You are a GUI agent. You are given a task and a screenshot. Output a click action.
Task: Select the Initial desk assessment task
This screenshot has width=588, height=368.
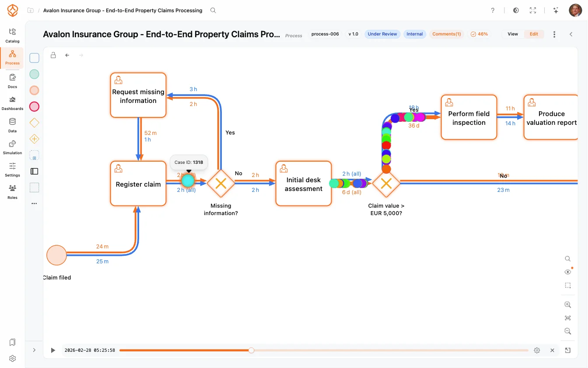click(x=304, y=184)
